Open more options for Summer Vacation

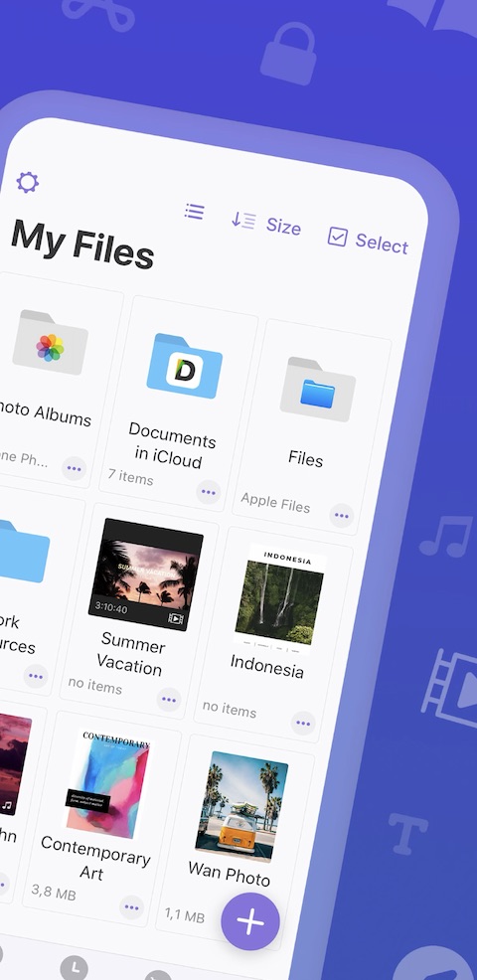point(169,700)
